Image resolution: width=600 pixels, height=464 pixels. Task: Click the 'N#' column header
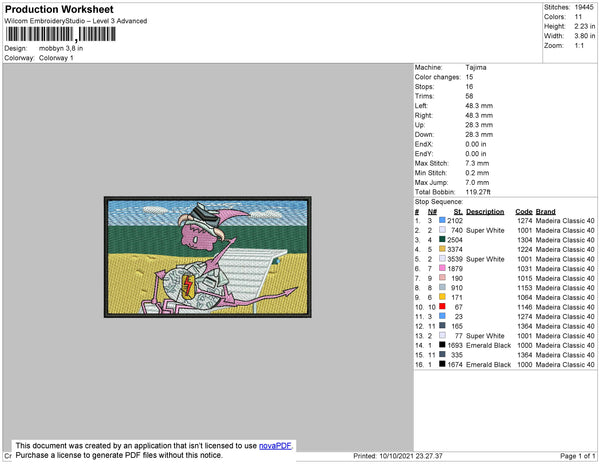[x=432, y=212]
